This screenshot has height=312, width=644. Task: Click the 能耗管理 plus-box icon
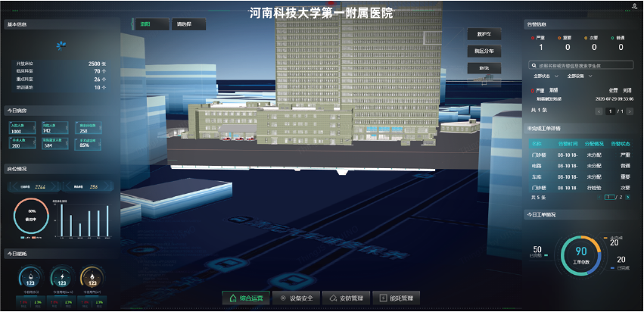click(x=383, y=298)
